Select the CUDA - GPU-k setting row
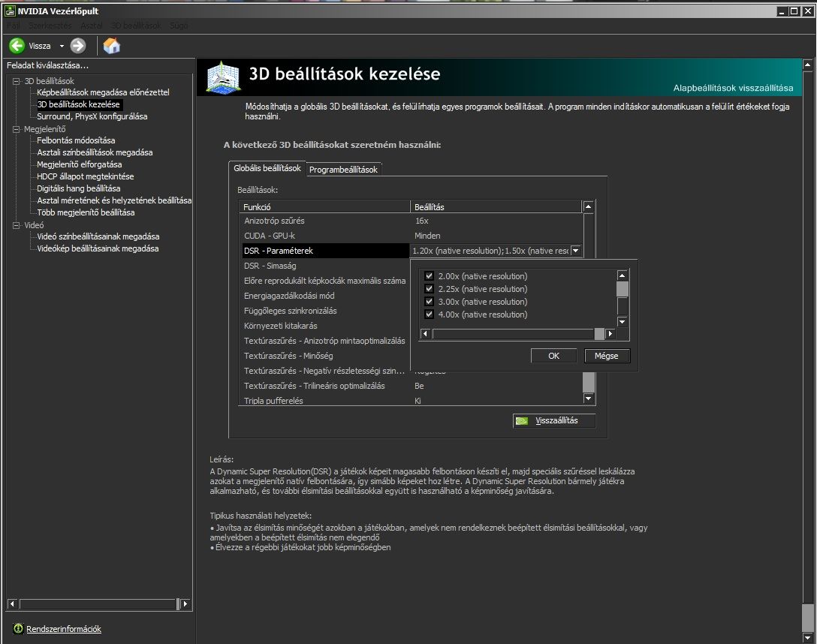The image size is (817, 644). point(411,236)
